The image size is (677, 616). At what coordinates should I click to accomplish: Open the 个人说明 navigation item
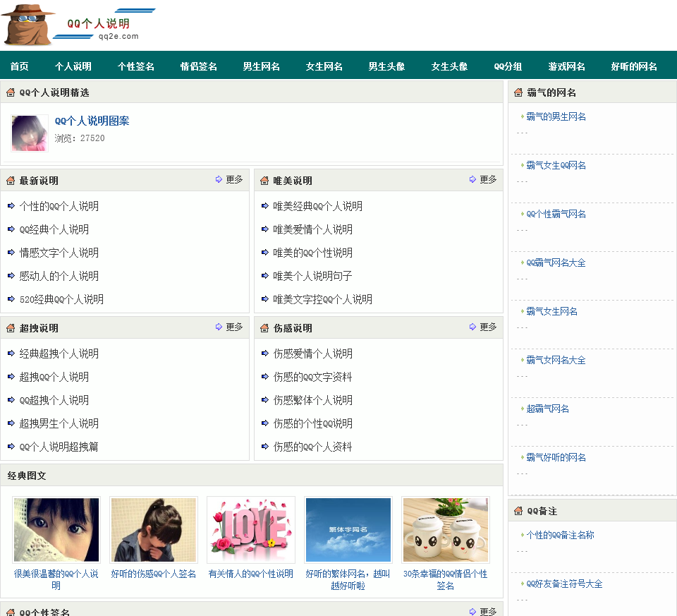(73, 66)
